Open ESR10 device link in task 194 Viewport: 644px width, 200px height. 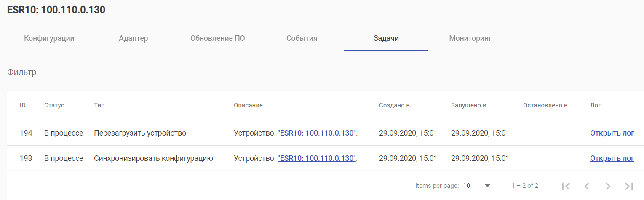tap(317, 133)
